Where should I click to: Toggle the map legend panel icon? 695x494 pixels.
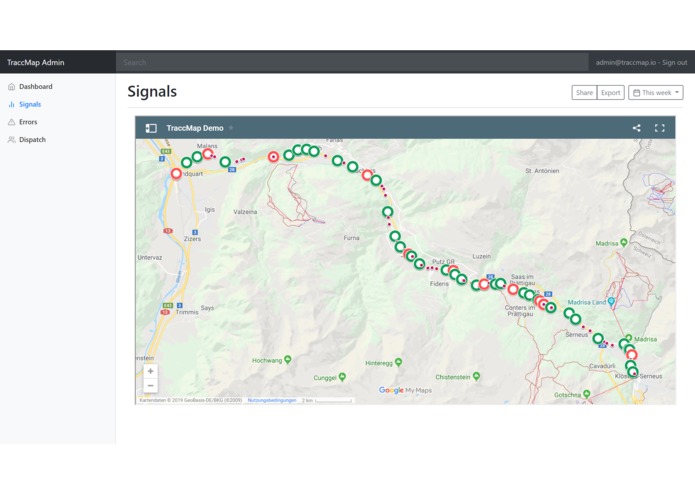(x=151, y=128)
